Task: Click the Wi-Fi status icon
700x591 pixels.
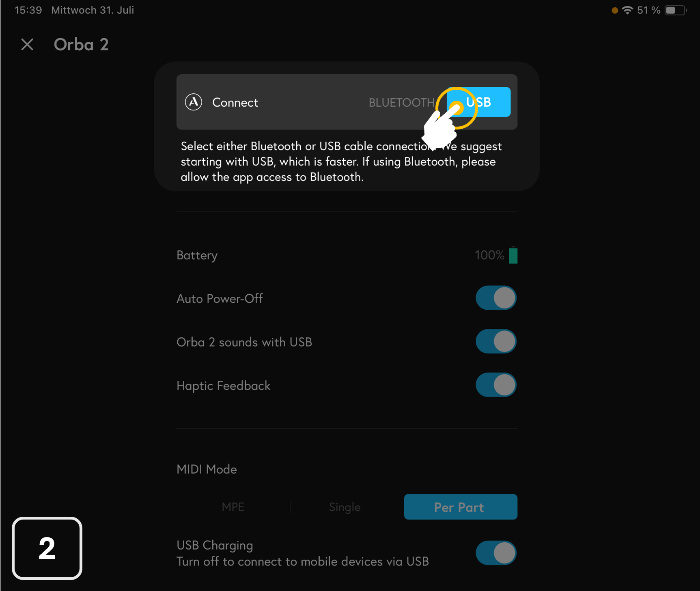Action: click(627, 10)
